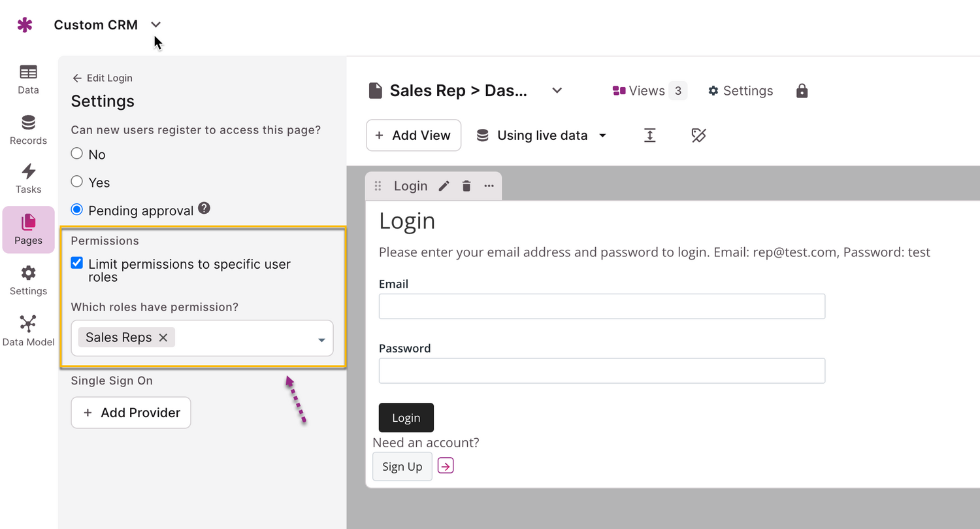The width and height of the screenshot is (980, 529).
Task: Click into the Email input field
Action: tap(602, 306)
